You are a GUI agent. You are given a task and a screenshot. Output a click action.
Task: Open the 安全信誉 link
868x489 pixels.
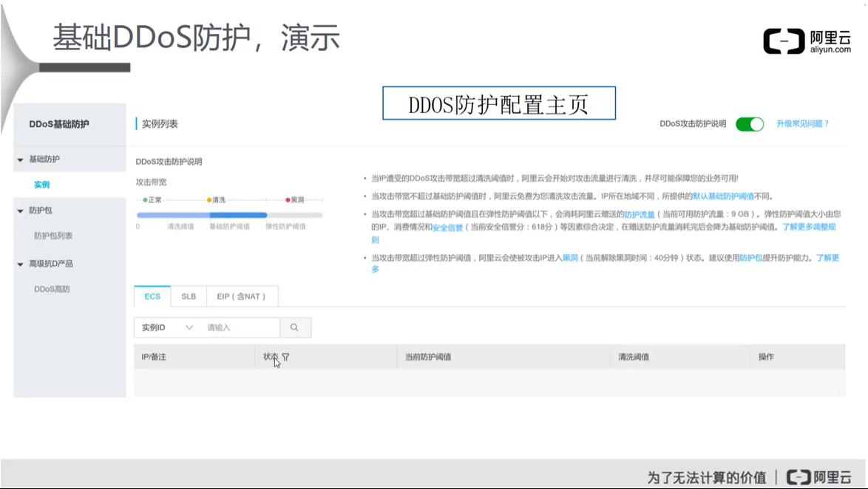pos(447,228)
